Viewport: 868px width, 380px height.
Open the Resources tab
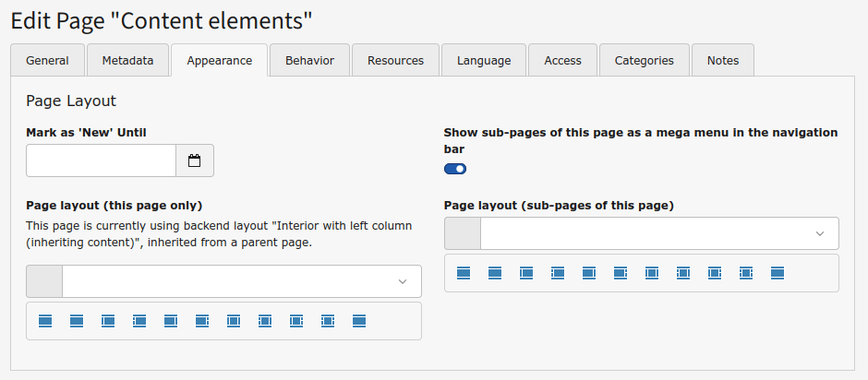click(395, 60)
